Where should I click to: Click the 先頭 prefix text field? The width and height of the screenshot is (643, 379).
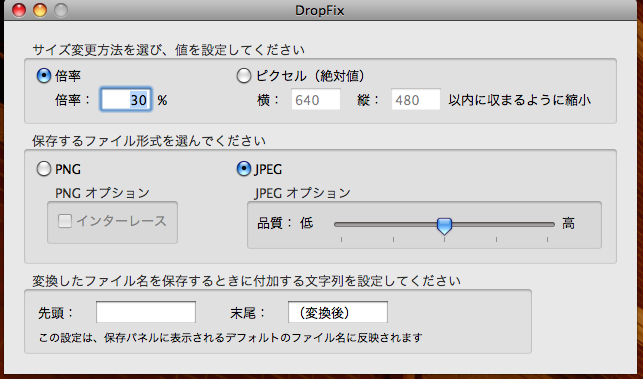pyautogui.click(x=146, y=313)
